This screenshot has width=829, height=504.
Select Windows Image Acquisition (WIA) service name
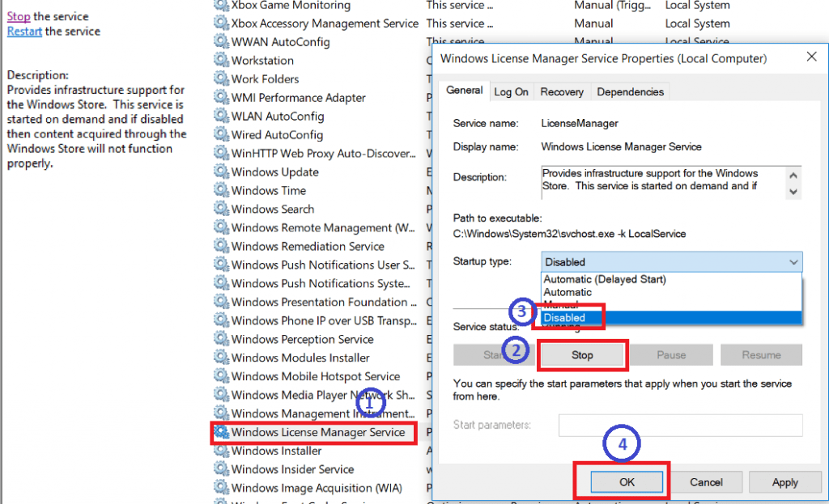317,488
